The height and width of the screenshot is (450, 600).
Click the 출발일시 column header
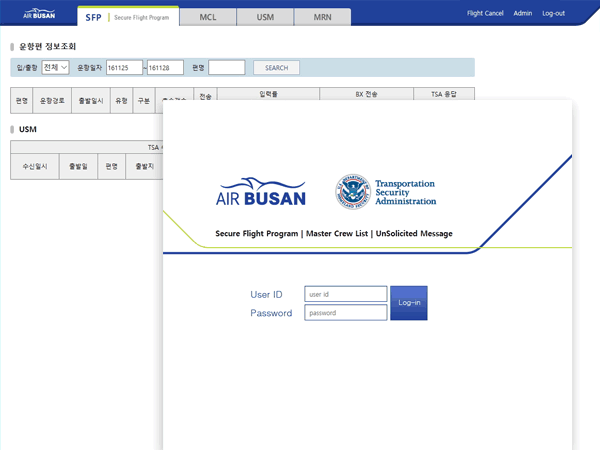pos(91,101)
